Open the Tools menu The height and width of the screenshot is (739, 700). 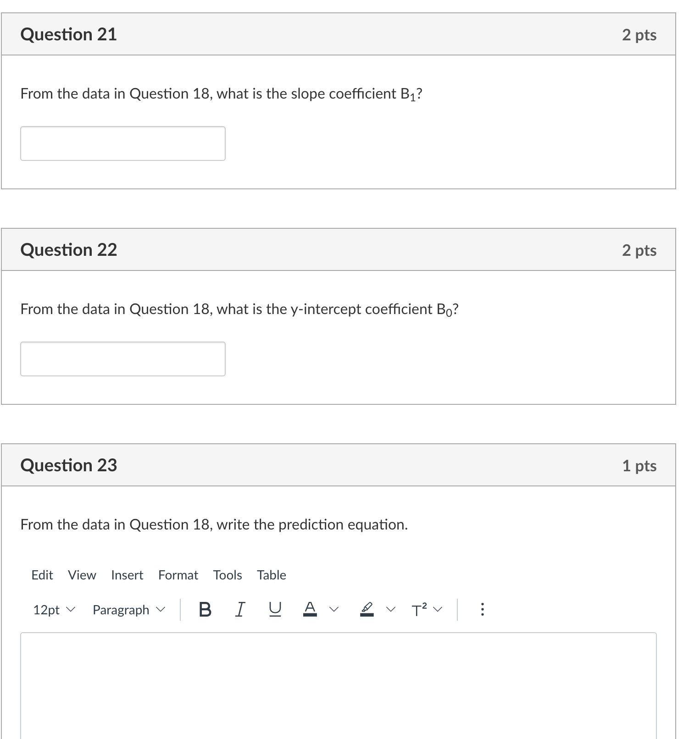tap(228, 575)
